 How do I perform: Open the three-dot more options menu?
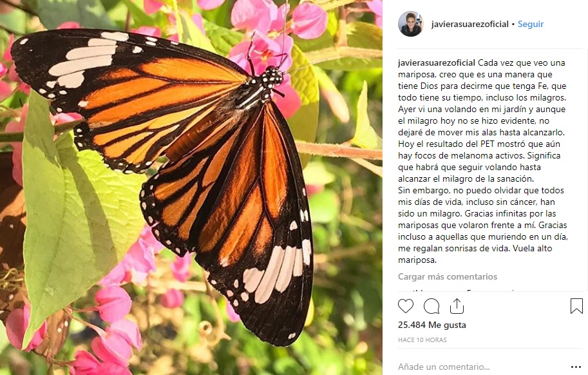coord(576,367)
